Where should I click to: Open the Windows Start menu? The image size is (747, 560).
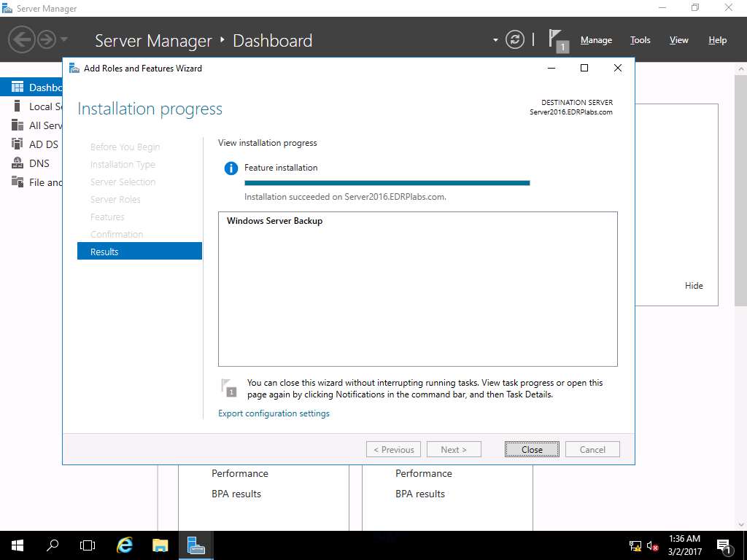(18, 545)
